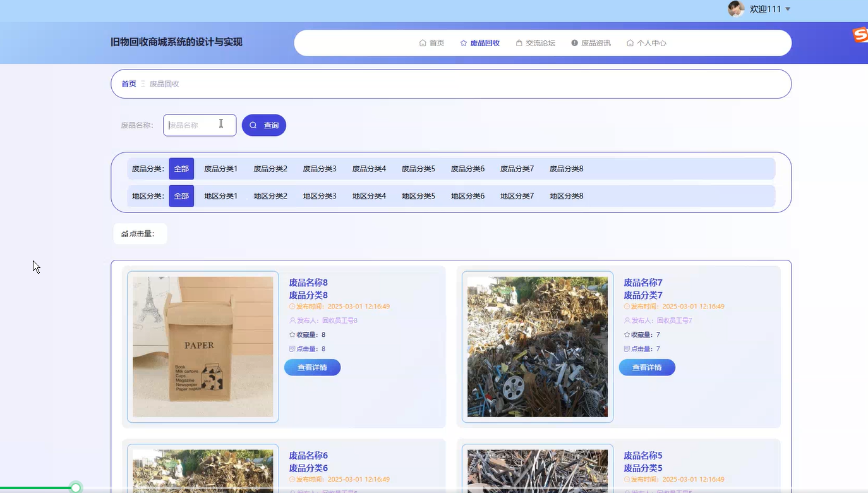
Task: Click 点击量 icon in 废品名称7 card
Action: (627, 349)
